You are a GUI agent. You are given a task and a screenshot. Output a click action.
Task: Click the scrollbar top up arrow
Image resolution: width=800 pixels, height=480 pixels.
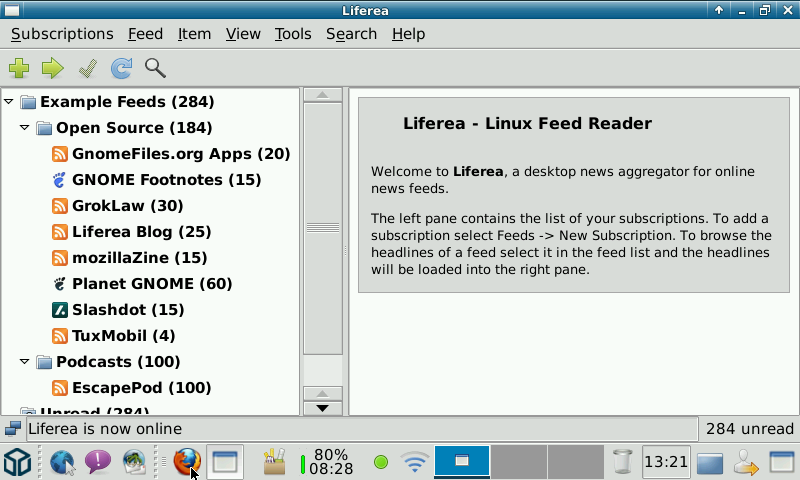point(322,95)
